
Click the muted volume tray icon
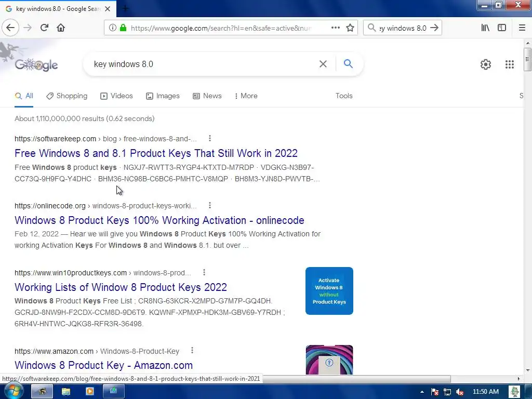pyautogui.click(x=460, y=392)
